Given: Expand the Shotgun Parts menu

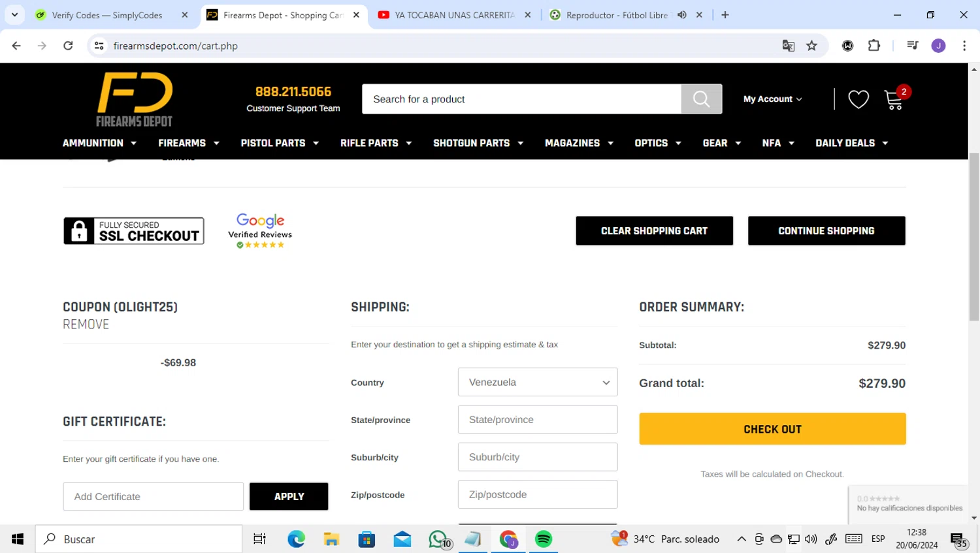Looking at the screenshot, I should point(478,143).
